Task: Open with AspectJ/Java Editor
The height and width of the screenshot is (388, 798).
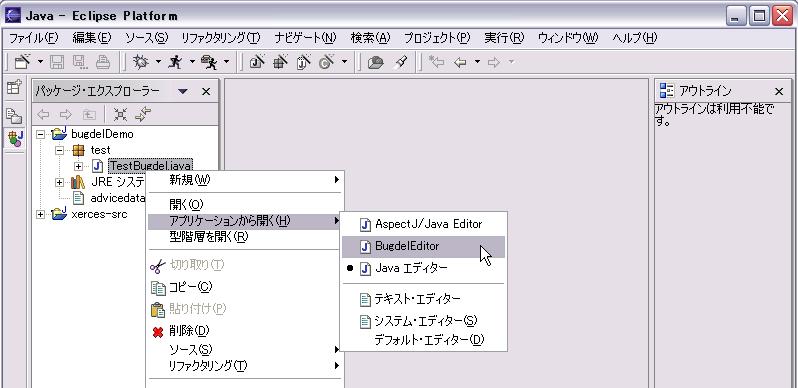Action: tap(423, 224)
